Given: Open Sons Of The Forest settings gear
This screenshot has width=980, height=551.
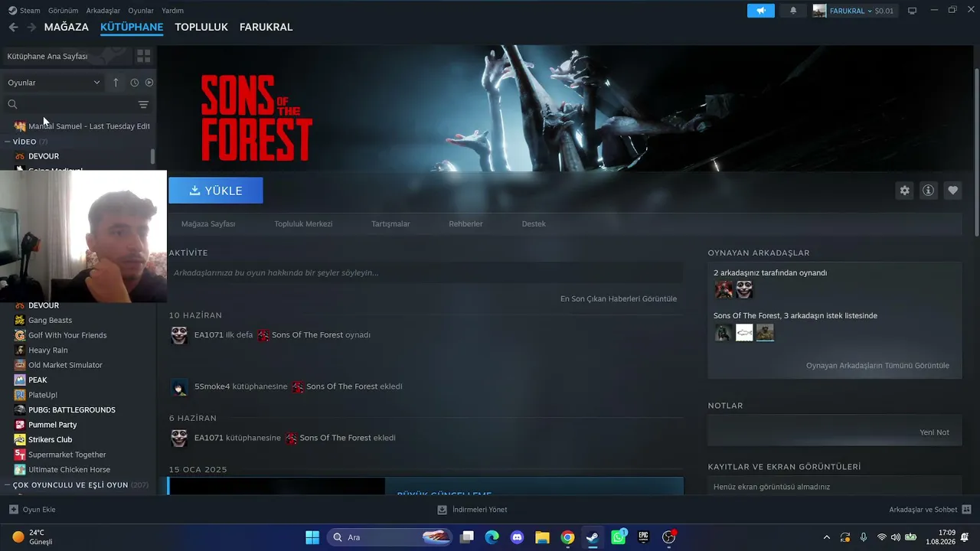Looking at the screenshot, I should tap(905, 191).
